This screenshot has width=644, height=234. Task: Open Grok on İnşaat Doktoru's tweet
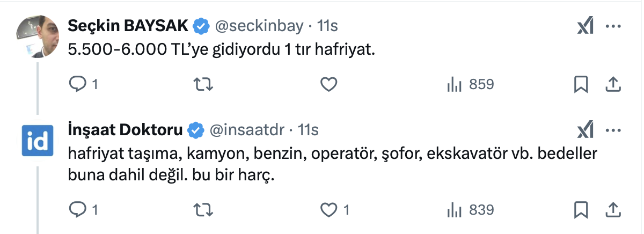584,129
